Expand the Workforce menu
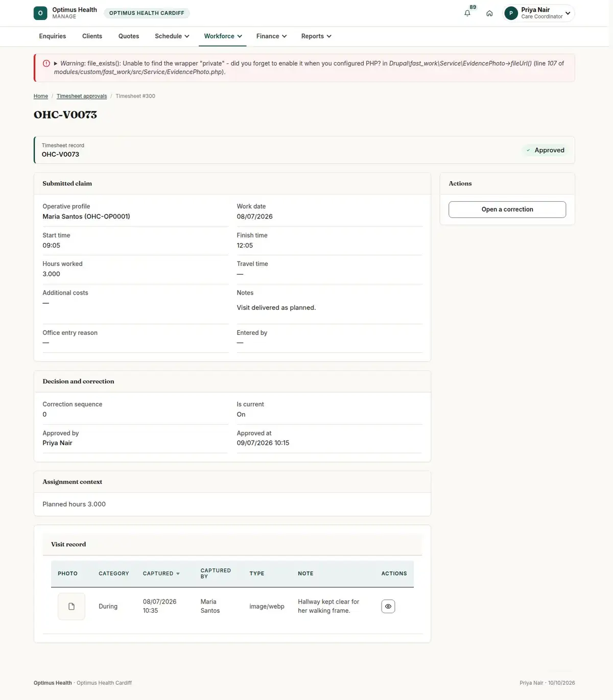The image size is (613, 700). (x=223, y=36)
